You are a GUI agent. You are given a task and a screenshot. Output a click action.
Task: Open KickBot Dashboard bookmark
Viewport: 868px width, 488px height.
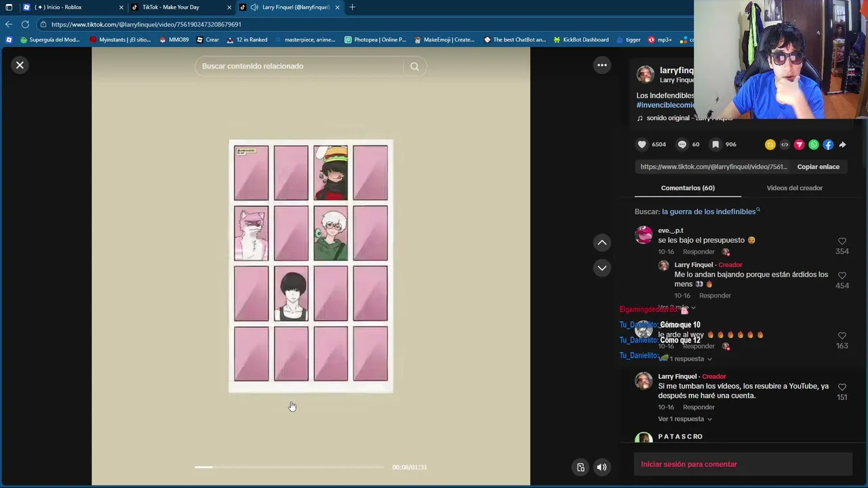[x=581, y=40]
